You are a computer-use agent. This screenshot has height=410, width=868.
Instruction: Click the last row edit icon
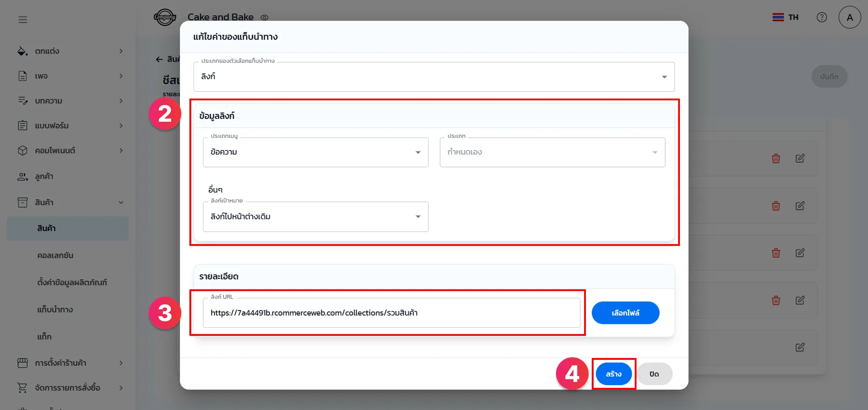(800, 347)
